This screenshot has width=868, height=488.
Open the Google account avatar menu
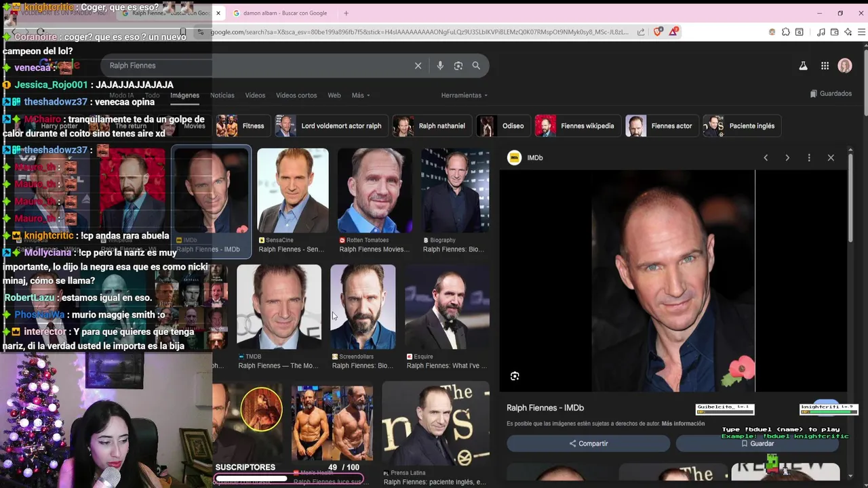(845, 66)
